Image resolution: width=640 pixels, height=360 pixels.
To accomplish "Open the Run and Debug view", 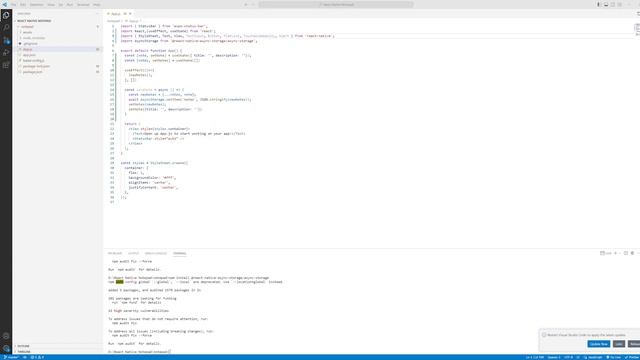I will 6,53.
